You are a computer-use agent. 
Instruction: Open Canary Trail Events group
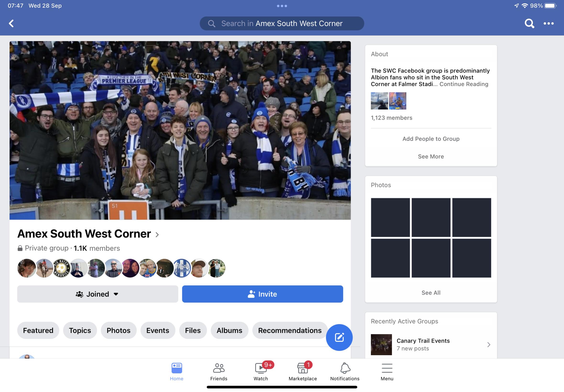[x=431, y=345]
